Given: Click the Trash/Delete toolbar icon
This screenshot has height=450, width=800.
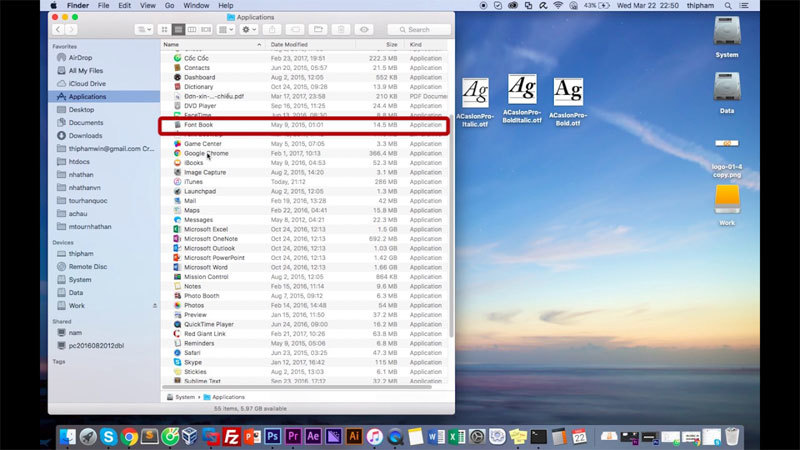Looking at the screenshot, I should pyautogui.click(x=343, y=30).
